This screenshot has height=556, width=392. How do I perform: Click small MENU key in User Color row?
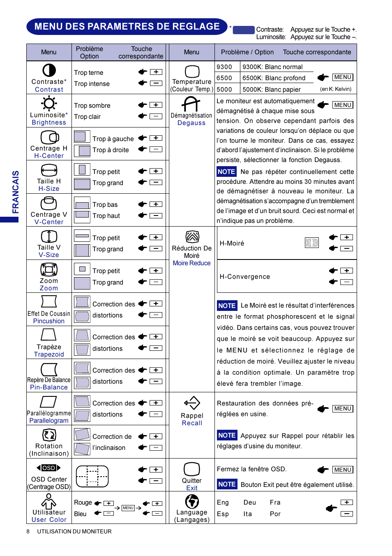(129, 508)
